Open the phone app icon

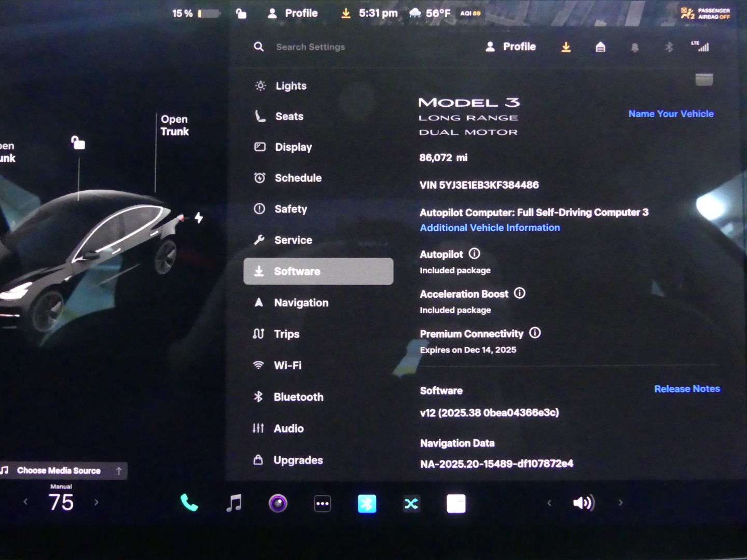pos(189,503)
